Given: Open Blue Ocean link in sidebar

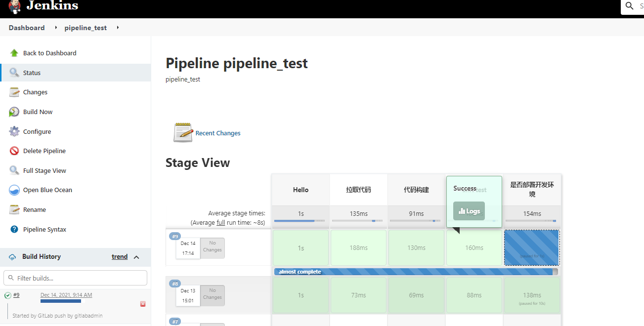Looking at the screenshot, I should point(47,190).
